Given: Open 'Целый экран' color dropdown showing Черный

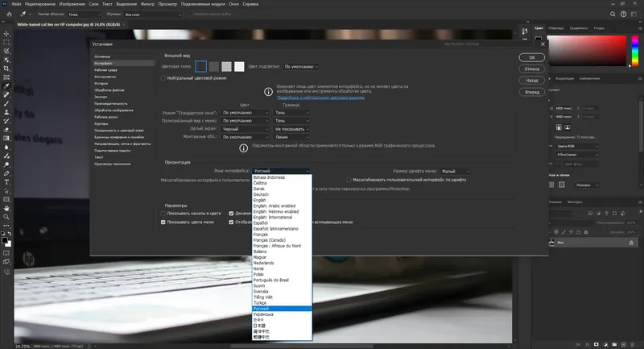Looking at the screenshot, I should 246,129.
